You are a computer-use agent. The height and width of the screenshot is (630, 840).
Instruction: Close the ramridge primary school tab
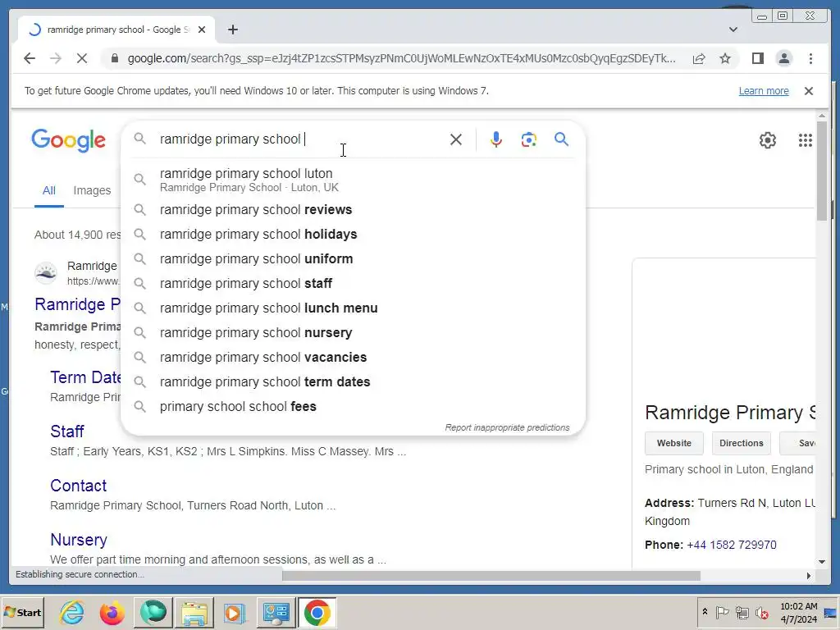(x=202, y=30)
